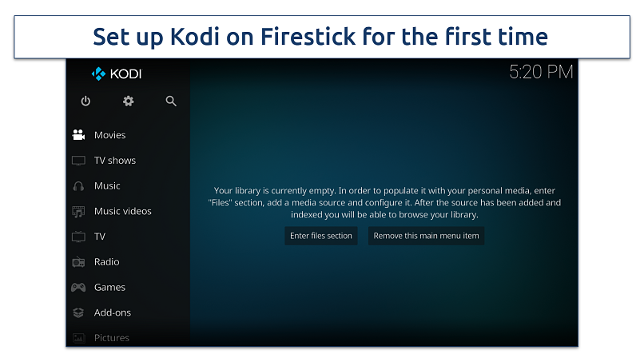644x362 pixels.
Task: Go to the Music section label
Action: tap(107, 186)
